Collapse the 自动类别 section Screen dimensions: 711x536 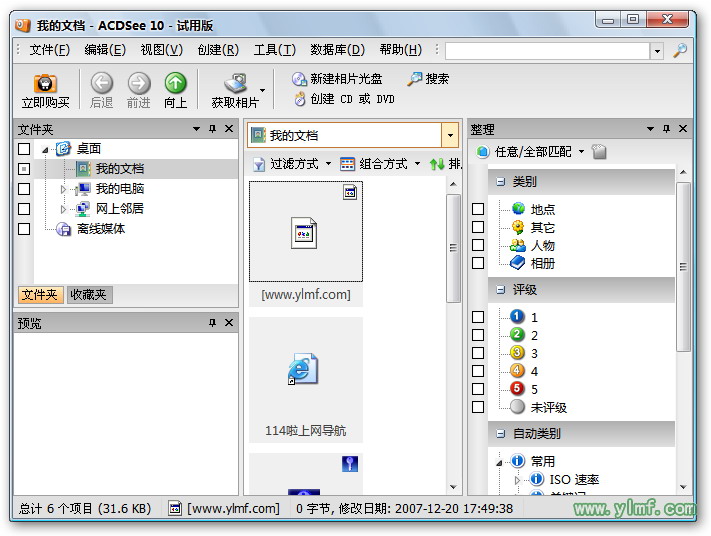(x=500, y=434)
